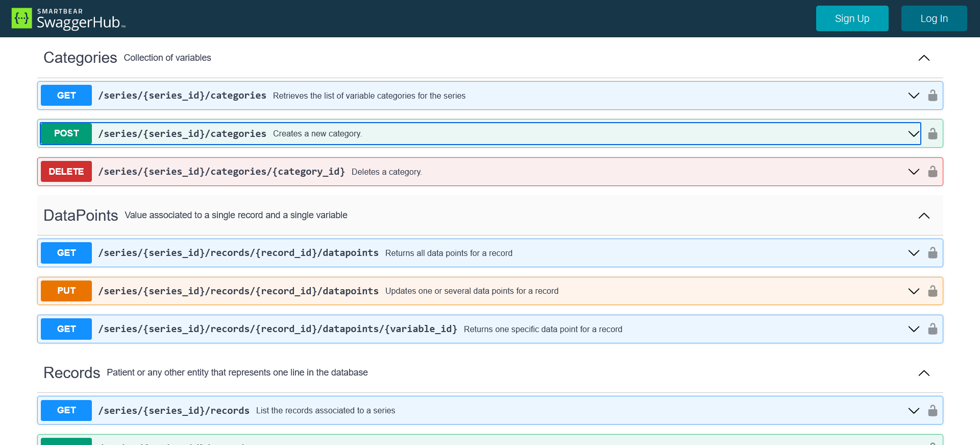980x445 pixels.
Task: Click the GET badge for categories list
Action: pyautogui.click(x=66, y=96)
